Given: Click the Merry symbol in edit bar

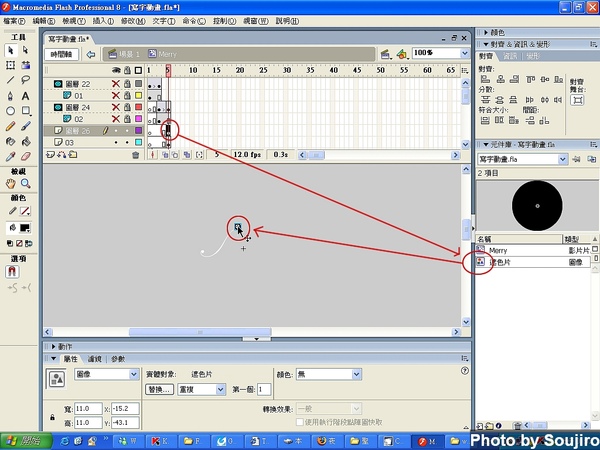Looking at the screenshot, I should [163, 54].
